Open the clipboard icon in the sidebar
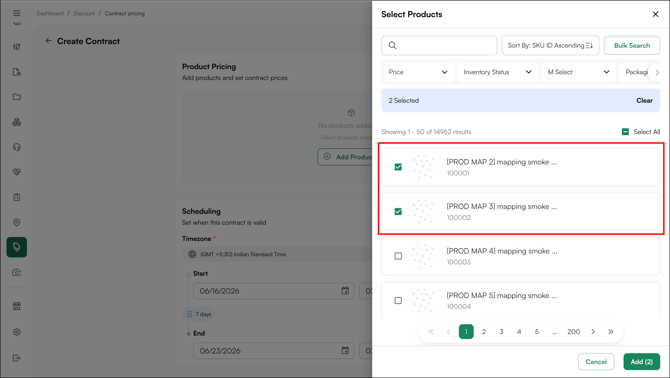 click(x=17, y=197)
